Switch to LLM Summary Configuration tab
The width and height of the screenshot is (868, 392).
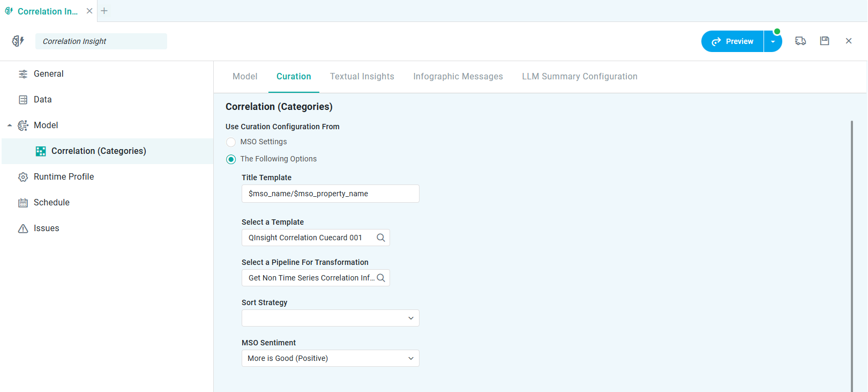coord(579,77)
